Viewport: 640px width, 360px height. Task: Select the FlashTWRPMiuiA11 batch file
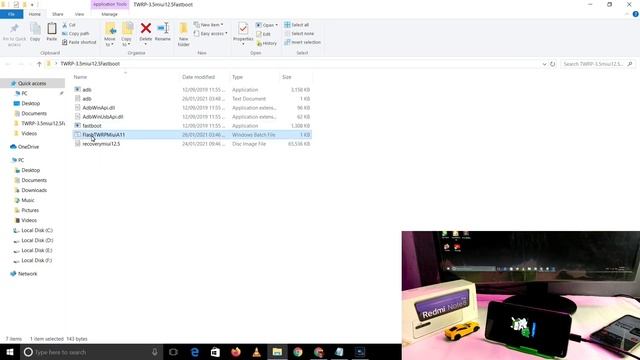pos(192,135)
